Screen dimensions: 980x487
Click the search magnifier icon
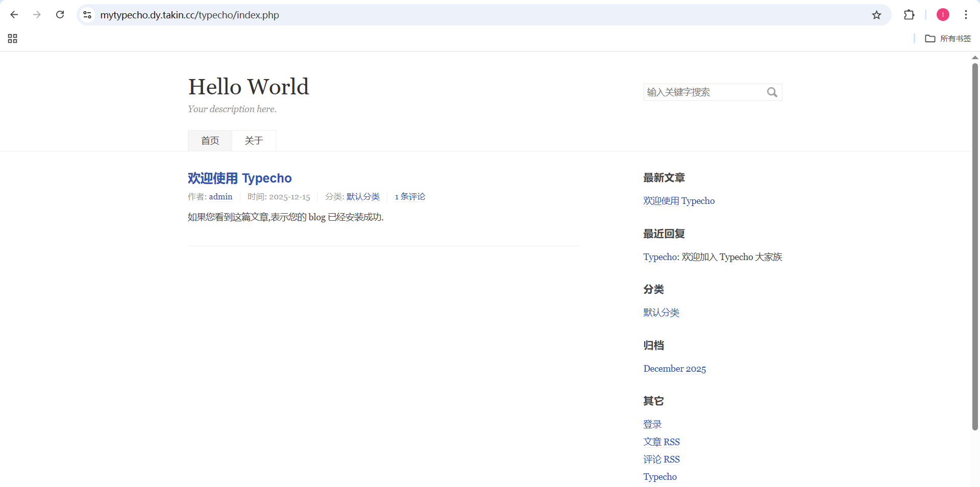(772, 92)
